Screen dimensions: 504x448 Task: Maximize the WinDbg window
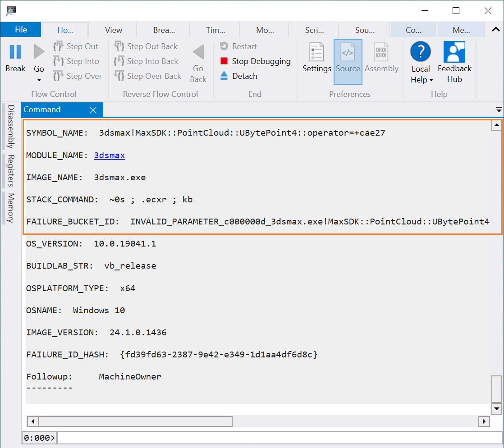click(x=456, y=11)
